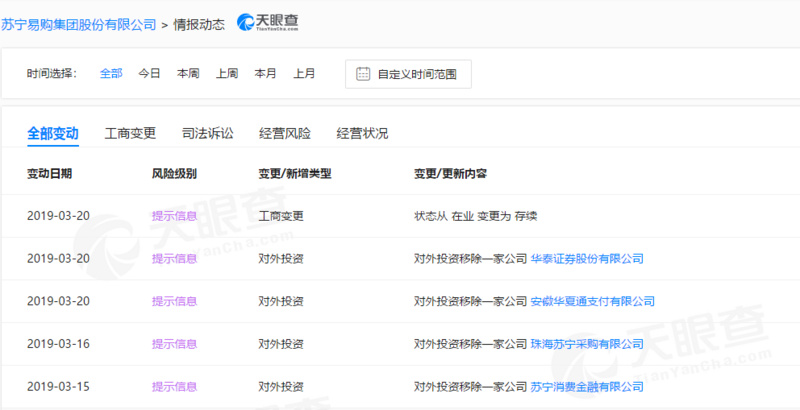This screenshot has width=800, height=410.
Task: Choose 上周 time filter
Action: coord(227,74)
